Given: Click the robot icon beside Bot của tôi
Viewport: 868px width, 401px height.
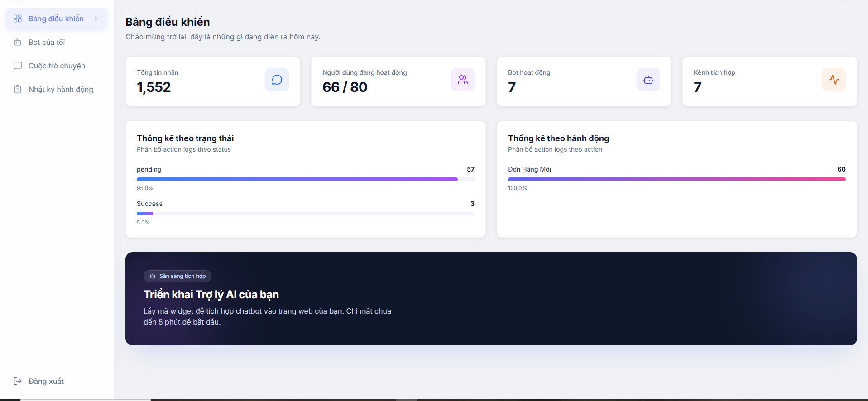Looking at the screenshot, I should (x=18, y=42).
